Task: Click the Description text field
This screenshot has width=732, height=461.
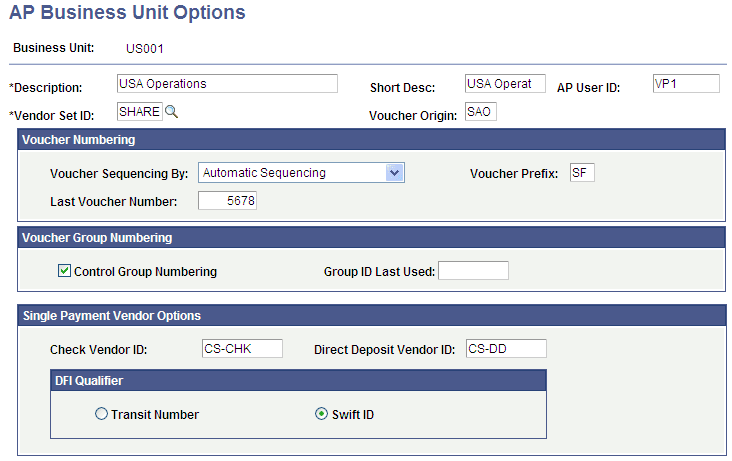Action: (228, 84)
